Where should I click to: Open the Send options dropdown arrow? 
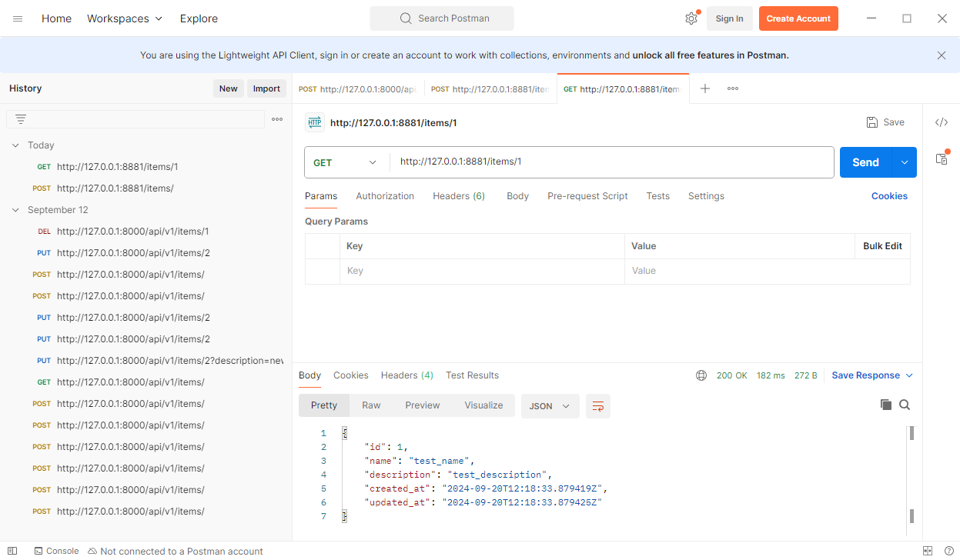point(905,162)
